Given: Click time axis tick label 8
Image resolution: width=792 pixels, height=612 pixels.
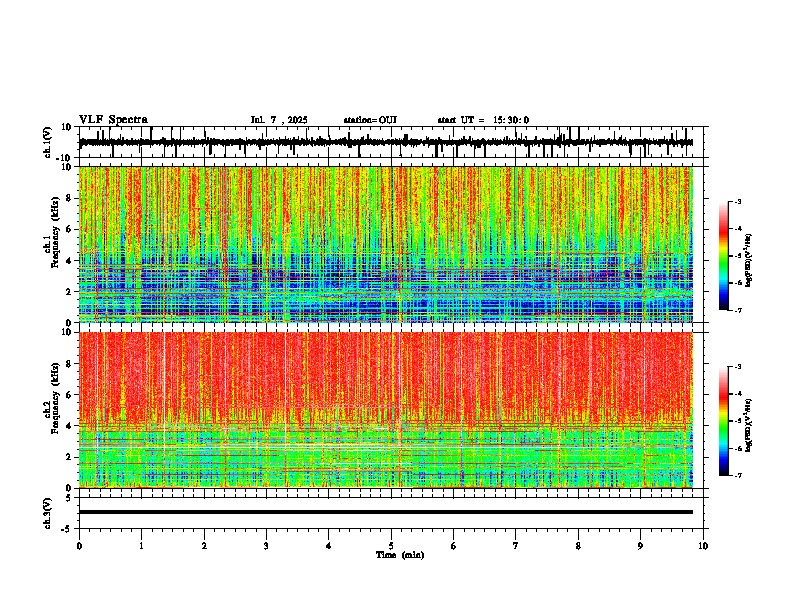Looking at the screenshot, I should point(578,546).
